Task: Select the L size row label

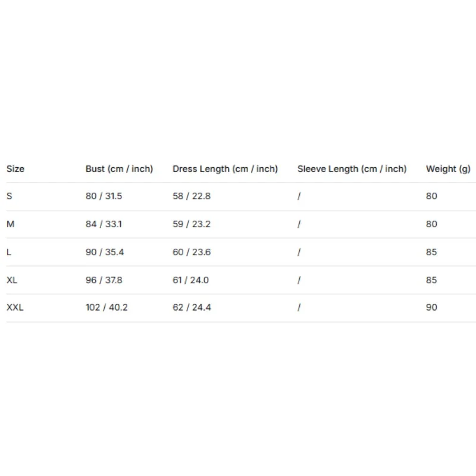Action: point(9,252)
